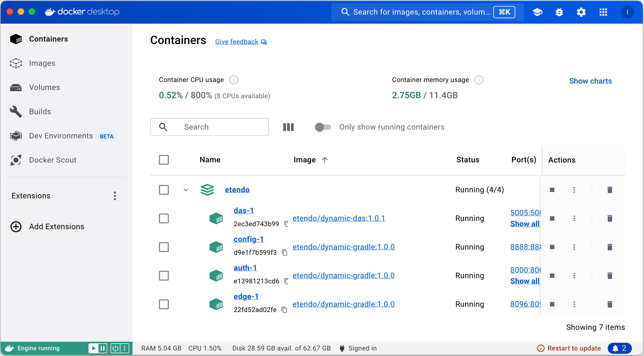Open more actions for etendo stack
Image resolution: width=644 pixels, height=356 pixels.
pyautogui.click(x=574, y=190)
